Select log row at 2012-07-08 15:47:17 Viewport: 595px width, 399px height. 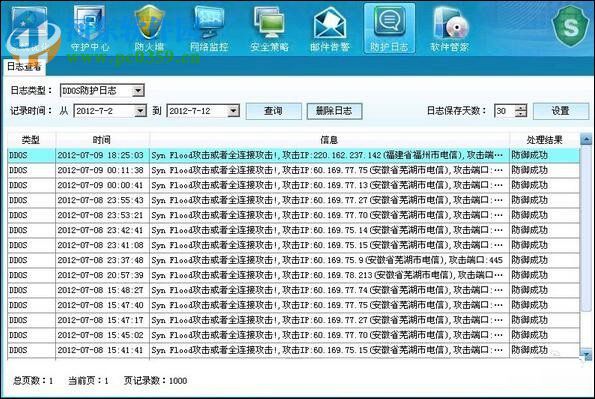click(293, 320)
